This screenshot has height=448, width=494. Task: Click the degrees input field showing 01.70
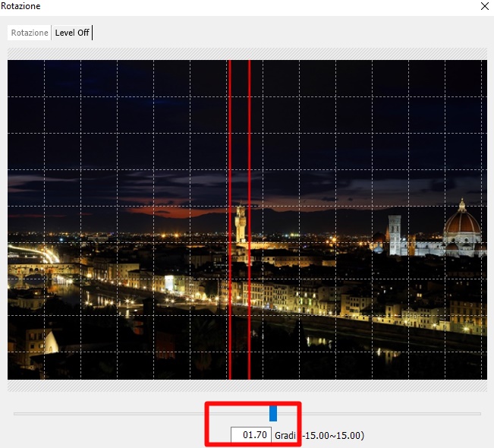click(x=251, y=435)
